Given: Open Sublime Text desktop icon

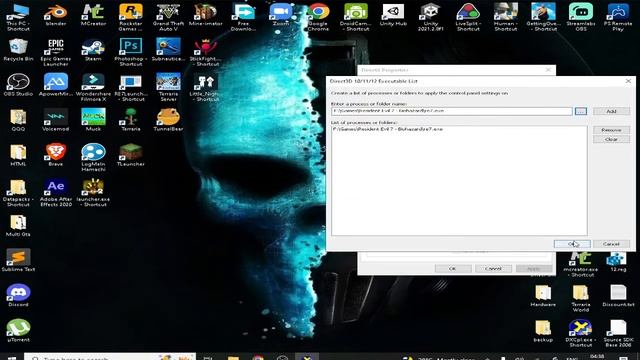Looking at the screenshot, I should [18, 260].
